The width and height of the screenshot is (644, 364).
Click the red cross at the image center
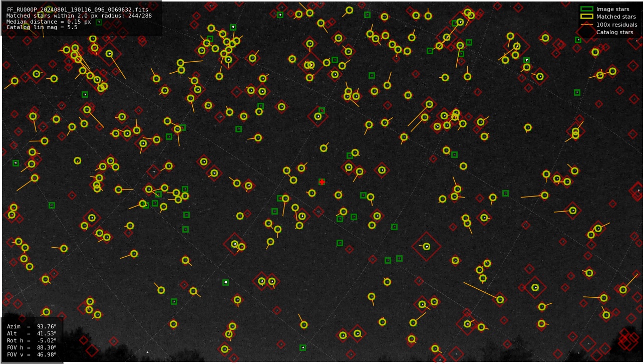[x=321, y=182]
